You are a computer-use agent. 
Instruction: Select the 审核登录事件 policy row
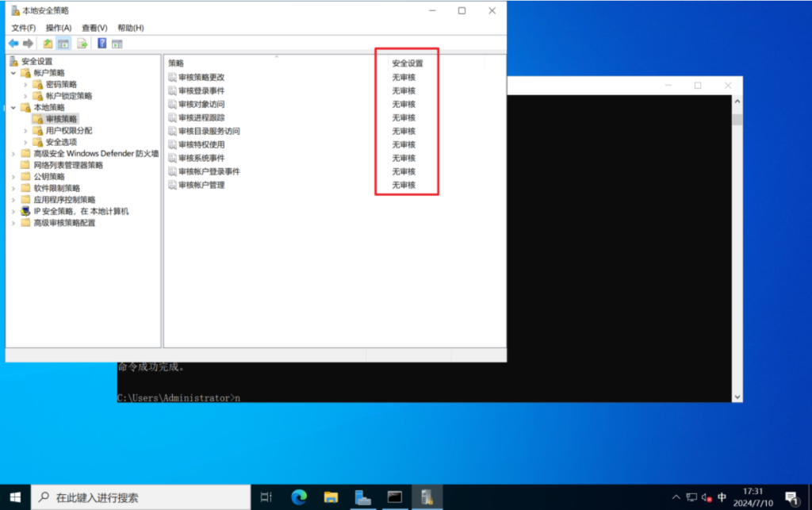tap(201, 90)
